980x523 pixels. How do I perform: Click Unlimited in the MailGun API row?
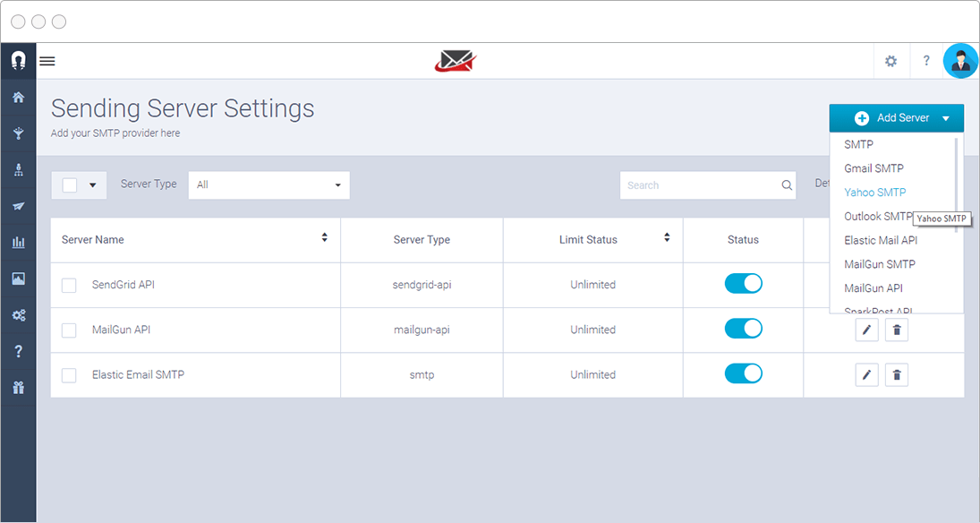click(592, 330)
